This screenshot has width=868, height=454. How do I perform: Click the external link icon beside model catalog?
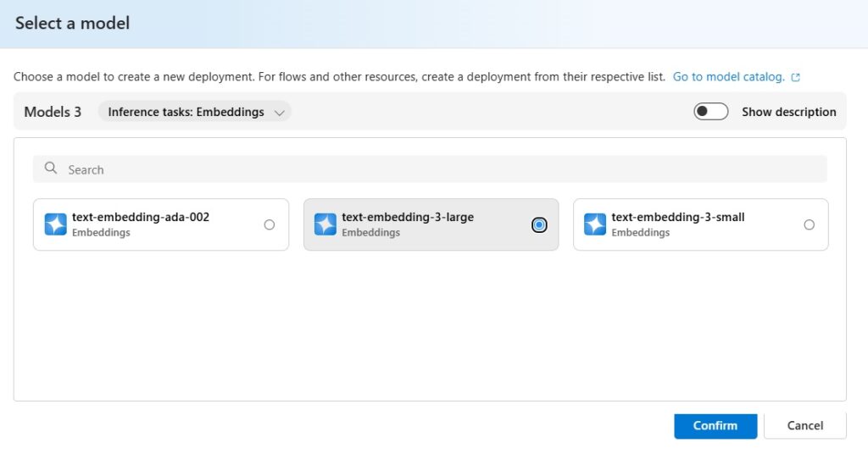coord(795,77)
